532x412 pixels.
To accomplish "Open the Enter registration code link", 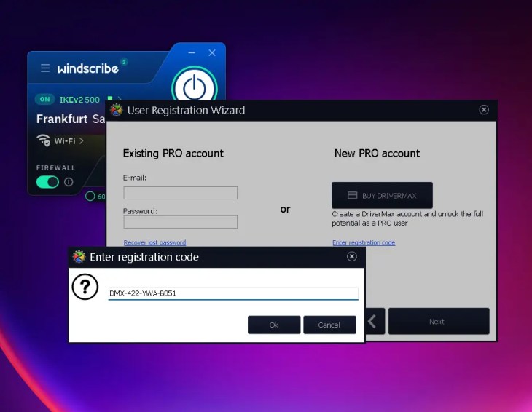I will coord(364,242).
